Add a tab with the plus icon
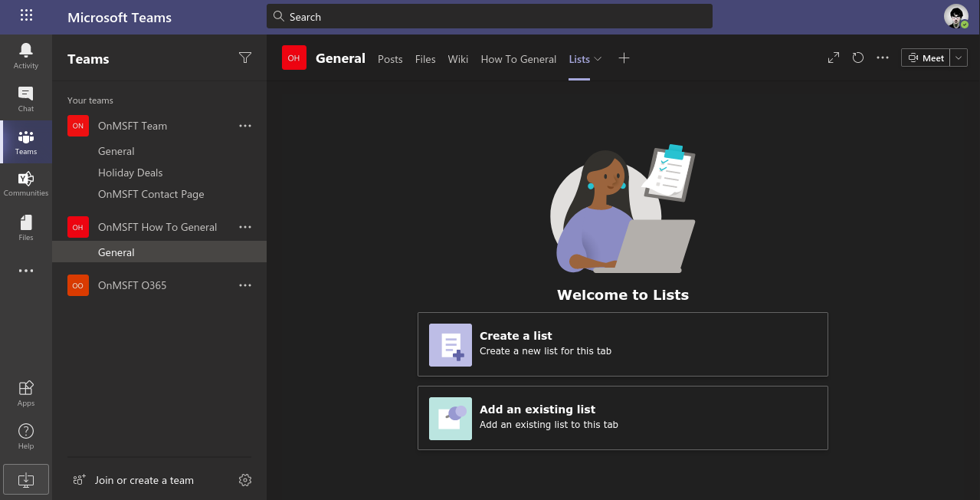This screenshot has height=500, width=980. click(624, 58)
